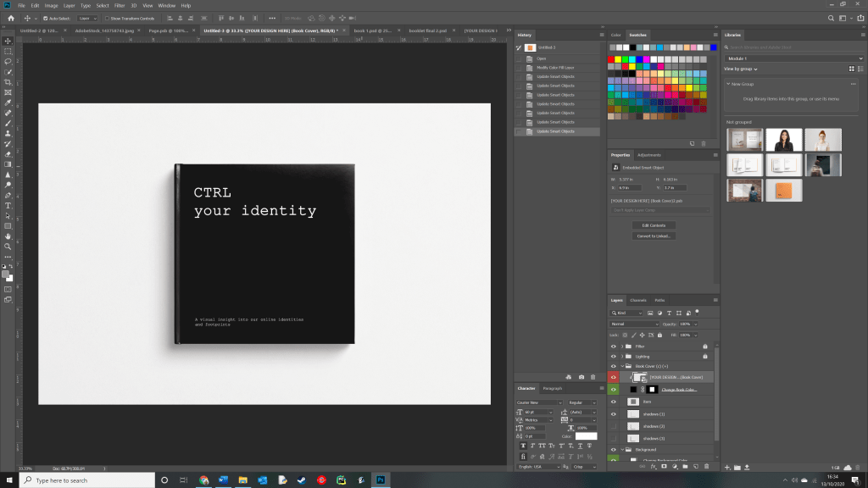Switch to the Adjustments tab
This screenshot has height=488, width=868.
click(649, 155)
